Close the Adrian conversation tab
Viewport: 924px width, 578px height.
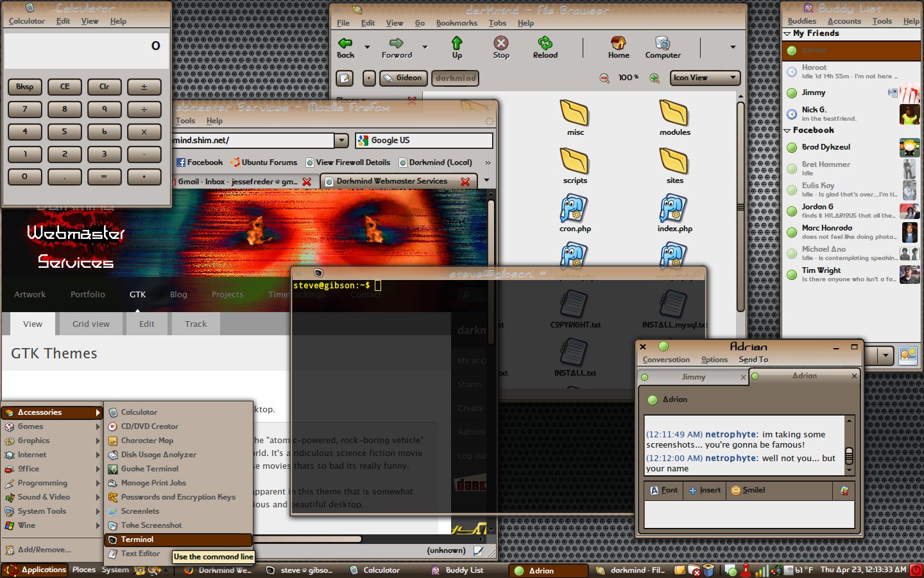point(854,376)
